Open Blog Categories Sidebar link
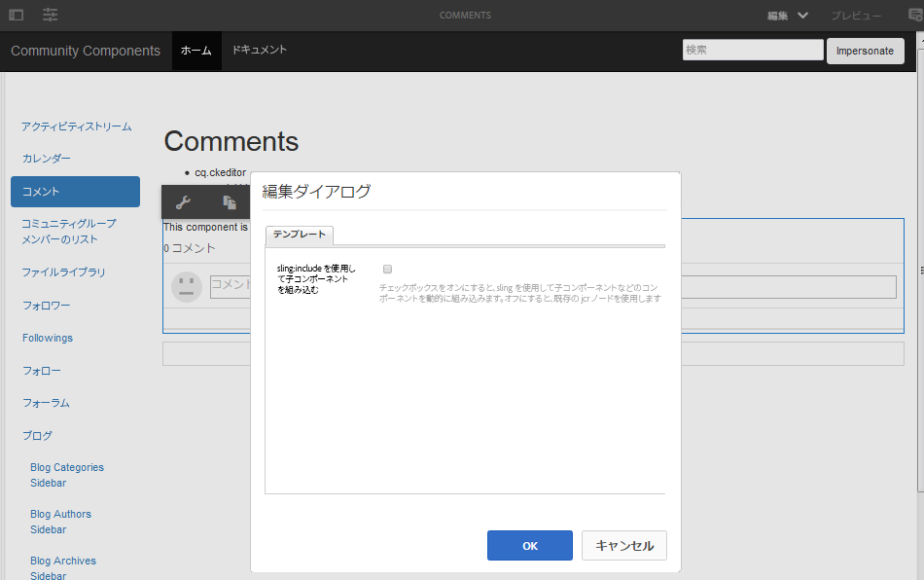 point(67,475)
